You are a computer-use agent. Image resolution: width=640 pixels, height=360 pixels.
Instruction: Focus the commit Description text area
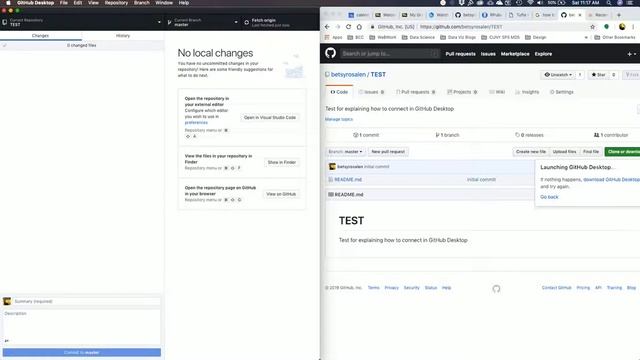pyautogui.click(x=82, y=323)
